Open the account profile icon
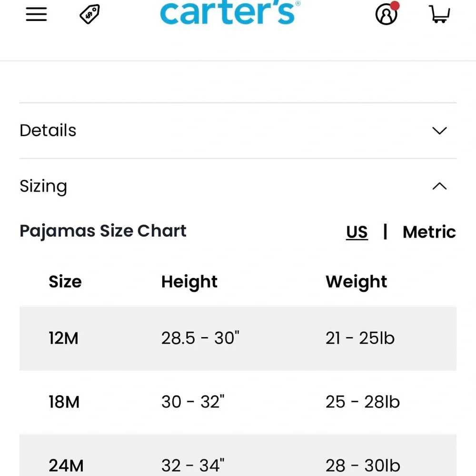 pyautogui.click(x=386, y=14)
